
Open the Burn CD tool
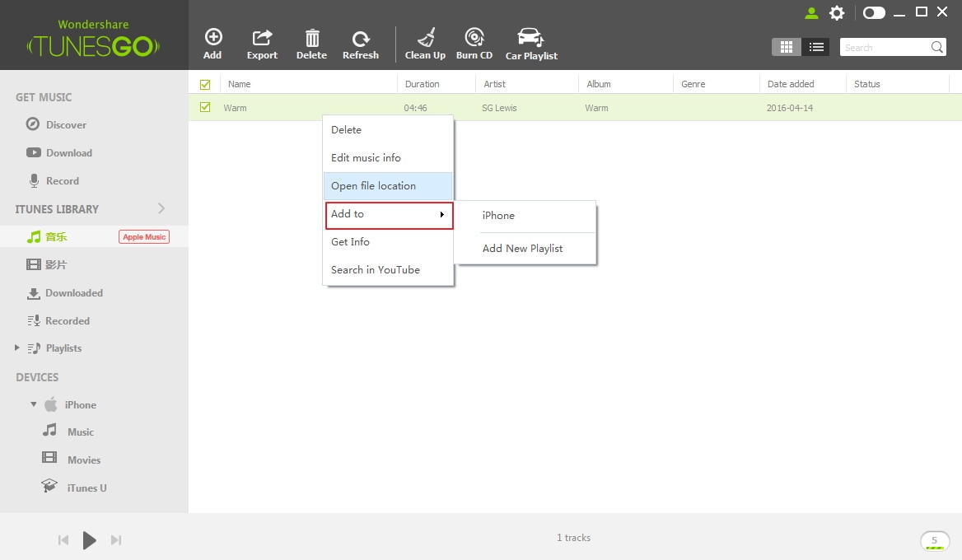point(474,44)
